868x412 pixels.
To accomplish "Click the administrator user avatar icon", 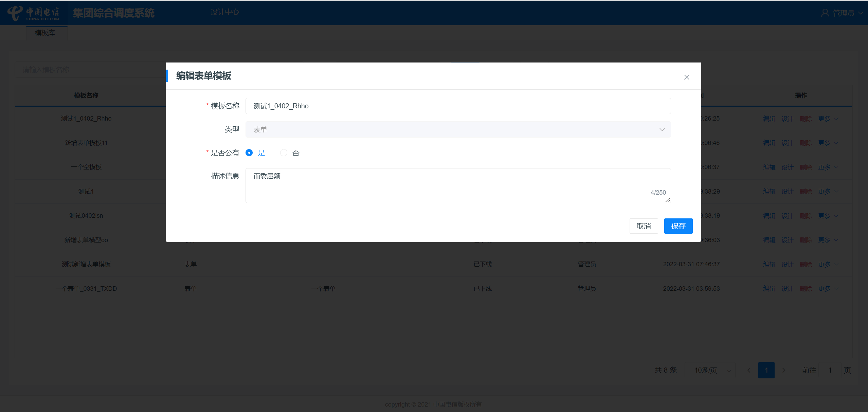I will pyautogui.click(x=825, y=13).
